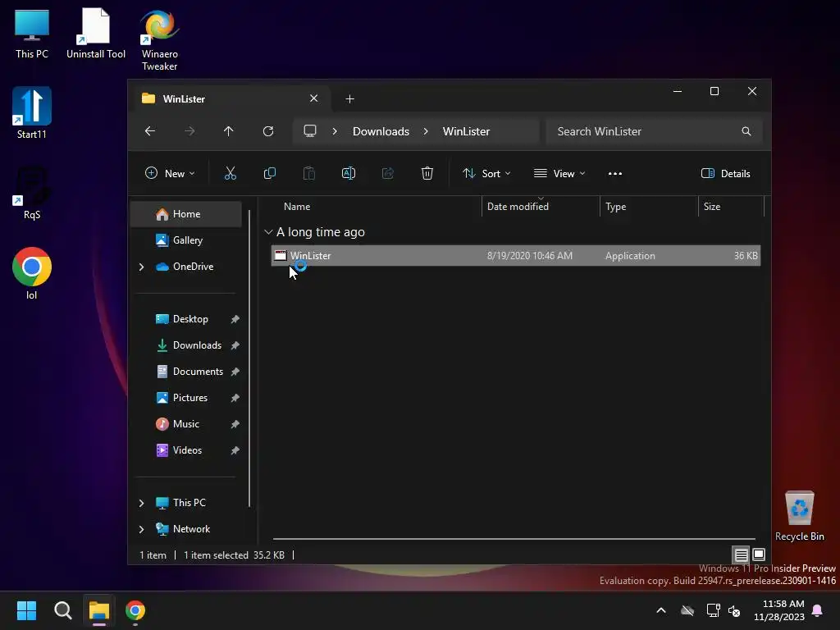
Task: Open the Sort dropdown
Action: coord(486,174)
